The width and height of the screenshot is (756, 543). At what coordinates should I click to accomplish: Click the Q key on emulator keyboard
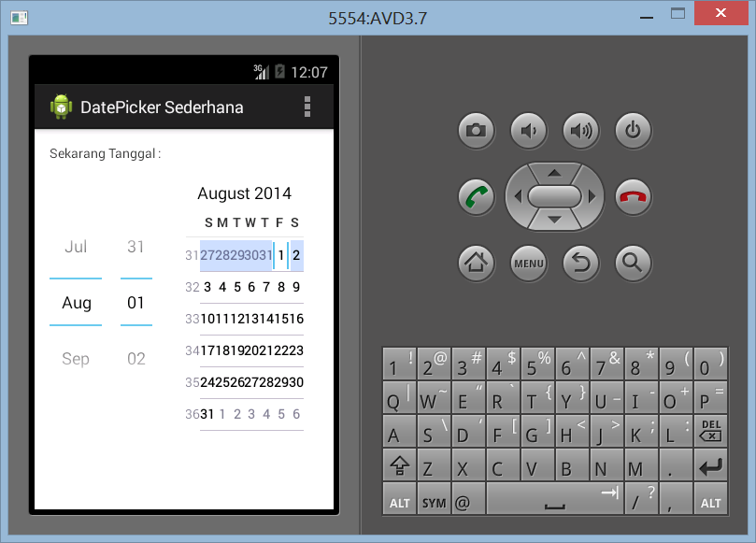click(x=399, y=397)
